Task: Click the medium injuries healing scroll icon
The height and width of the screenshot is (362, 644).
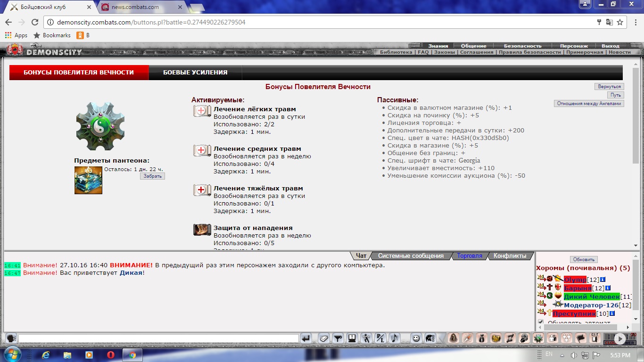Action: click(202, 150)
